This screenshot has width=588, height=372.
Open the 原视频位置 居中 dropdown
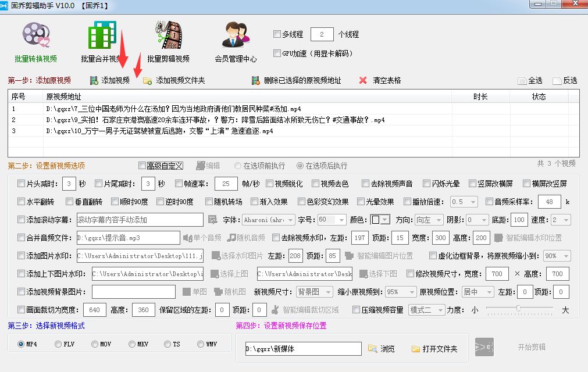click(x=477, y=292)
